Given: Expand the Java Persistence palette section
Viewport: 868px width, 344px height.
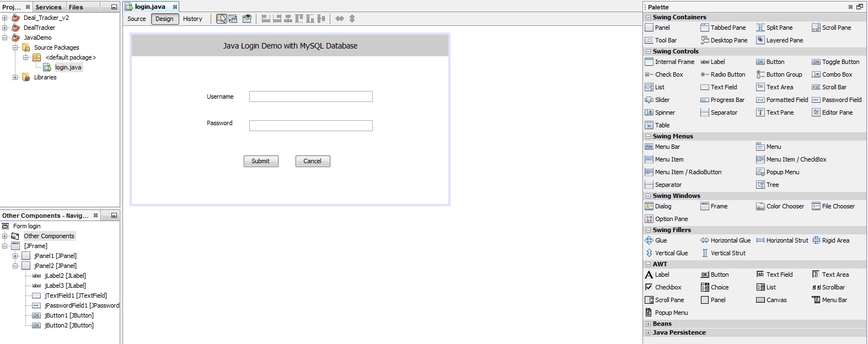Looking at the screenshot, I should point(648,332).
